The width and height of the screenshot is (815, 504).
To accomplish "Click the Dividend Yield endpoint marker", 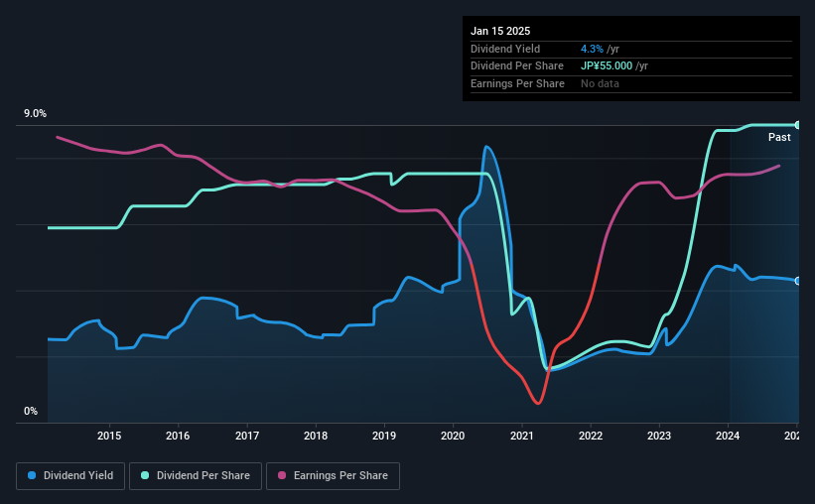I will point(798,281).
